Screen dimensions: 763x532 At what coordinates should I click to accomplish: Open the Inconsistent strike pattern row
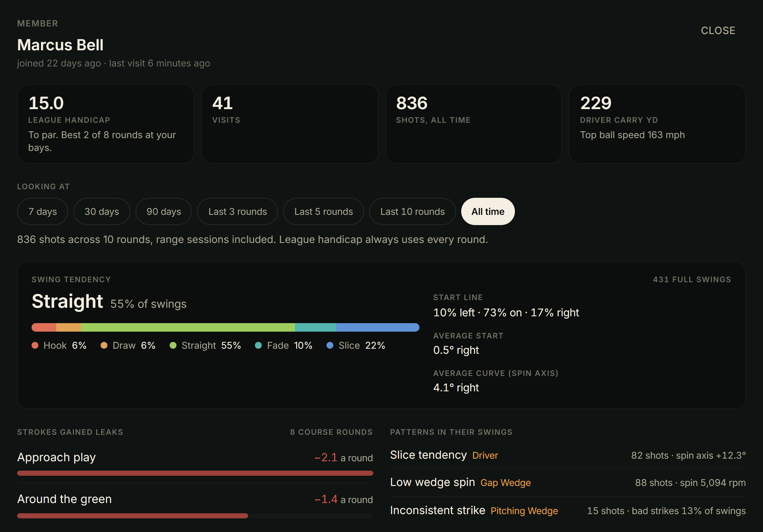[568, 510]
